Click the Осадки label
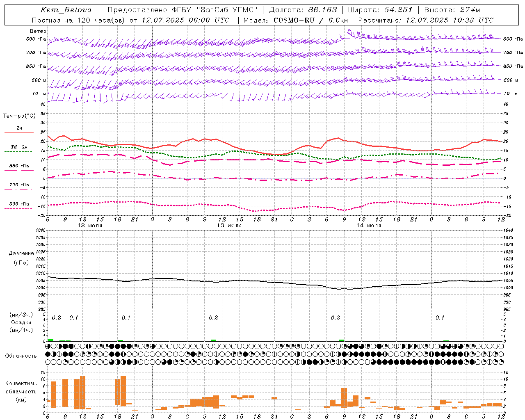Image resolution: width=525 pixels, height=420 pixels. tap(21, 322)
